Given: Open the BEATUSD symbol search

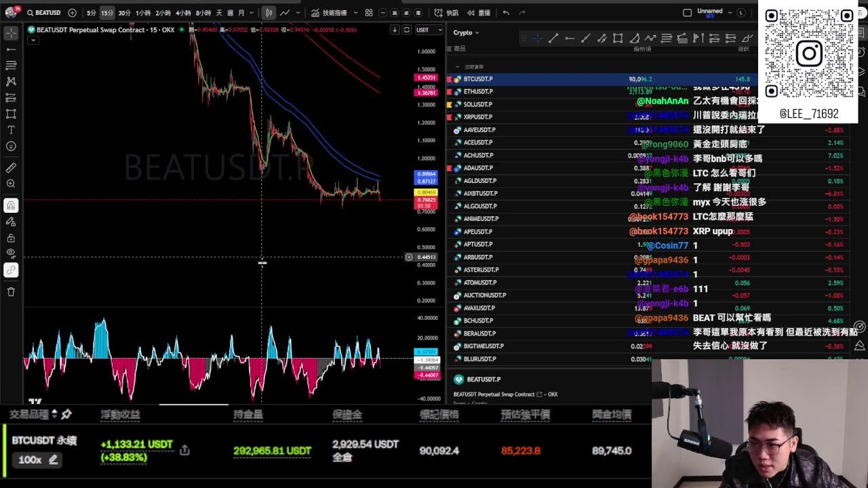Looking at the screenshot, I should (44, 13).
